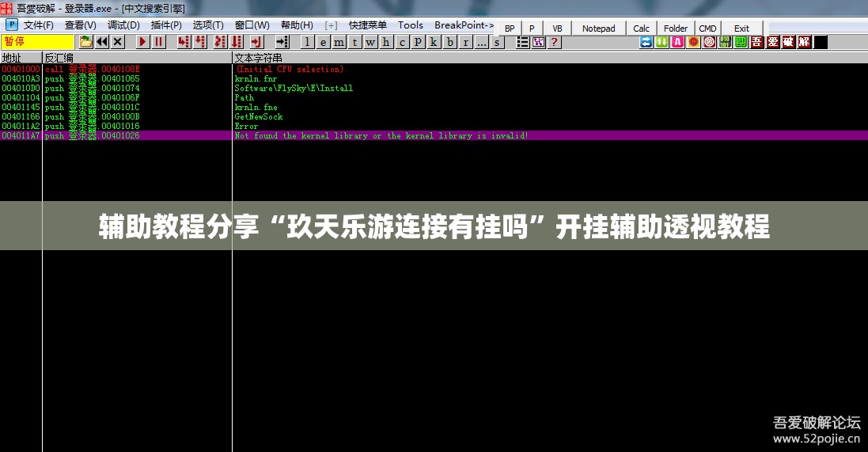868x452 pixels.
Task: Open the 调试(D) menu
Action: 123,25
